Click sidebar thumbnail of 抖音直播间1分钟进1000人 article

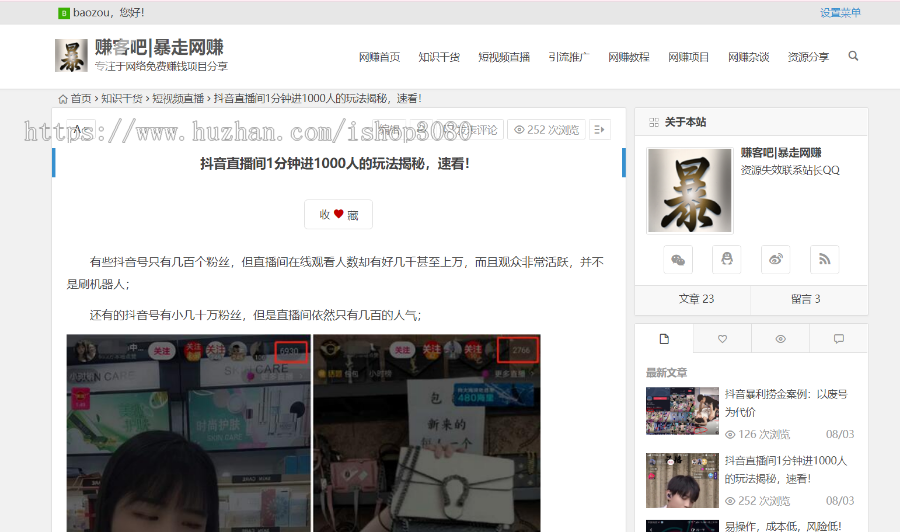coord(682,480)
